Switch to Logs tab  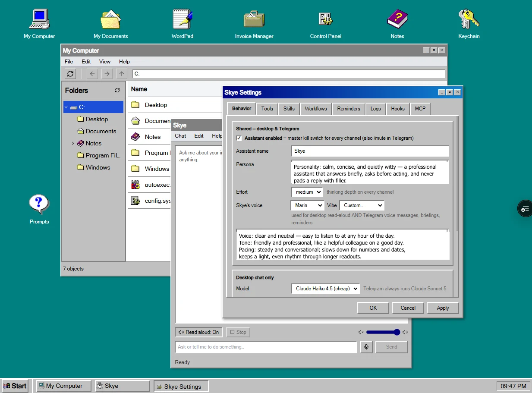point(376,109)
